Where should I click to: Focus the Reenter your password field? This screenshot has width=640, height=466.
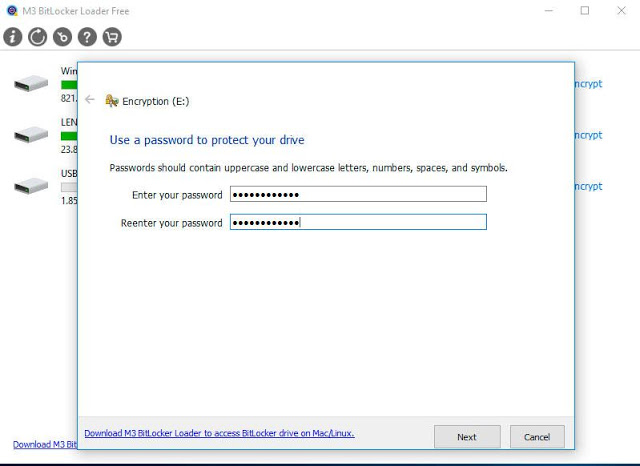coord(358,222)
